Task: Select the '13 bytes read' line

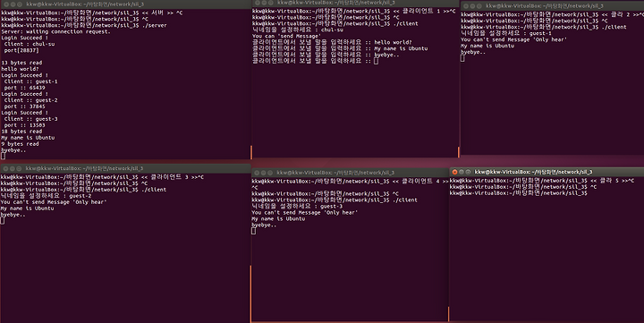Action: (21, 63)
